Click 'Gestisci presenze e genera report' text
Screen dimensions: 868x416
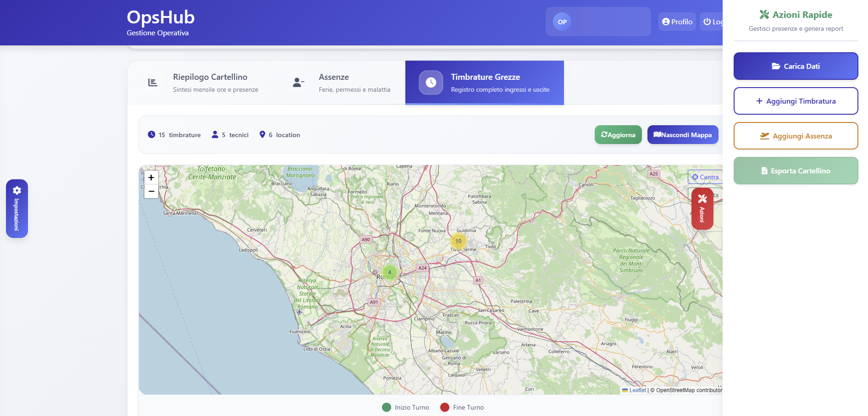796,28
